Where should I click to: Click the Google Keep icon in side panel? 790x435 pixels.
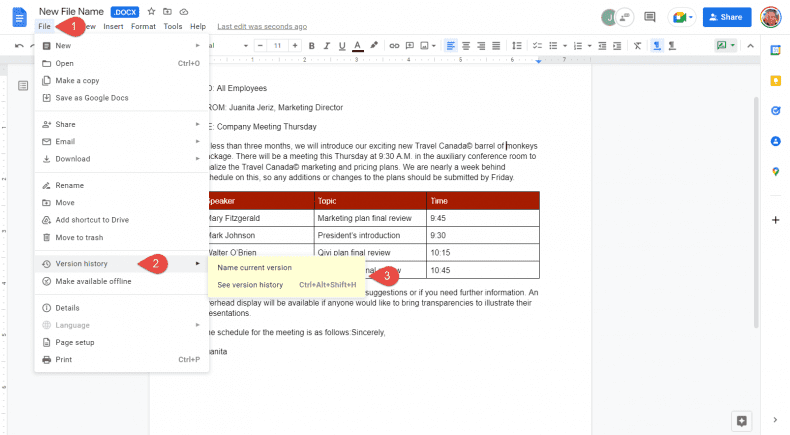(x=775, y=80)
